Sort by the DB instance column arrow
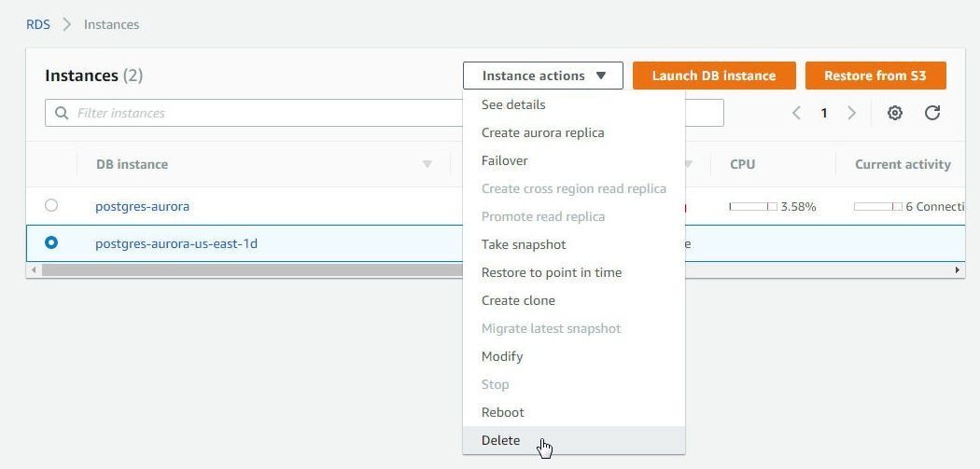 click(427, 164)
